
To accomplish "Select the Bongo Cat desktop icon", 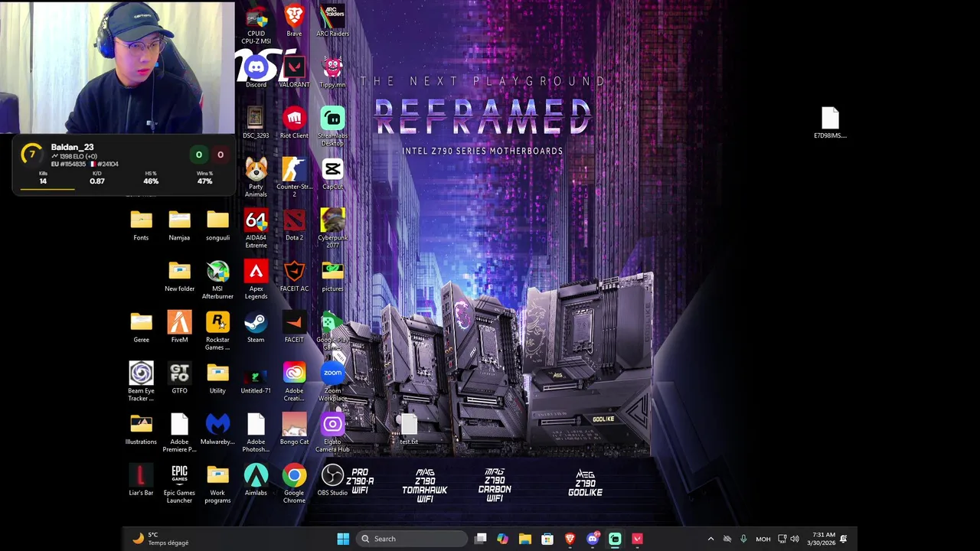I will tap(294, 429).
